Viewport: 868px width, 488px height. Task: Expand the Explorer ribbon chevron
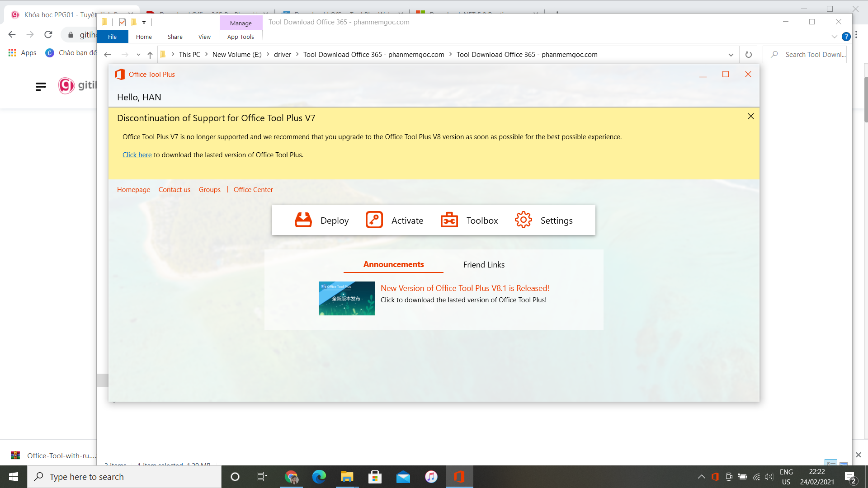[x=835, y=37]
